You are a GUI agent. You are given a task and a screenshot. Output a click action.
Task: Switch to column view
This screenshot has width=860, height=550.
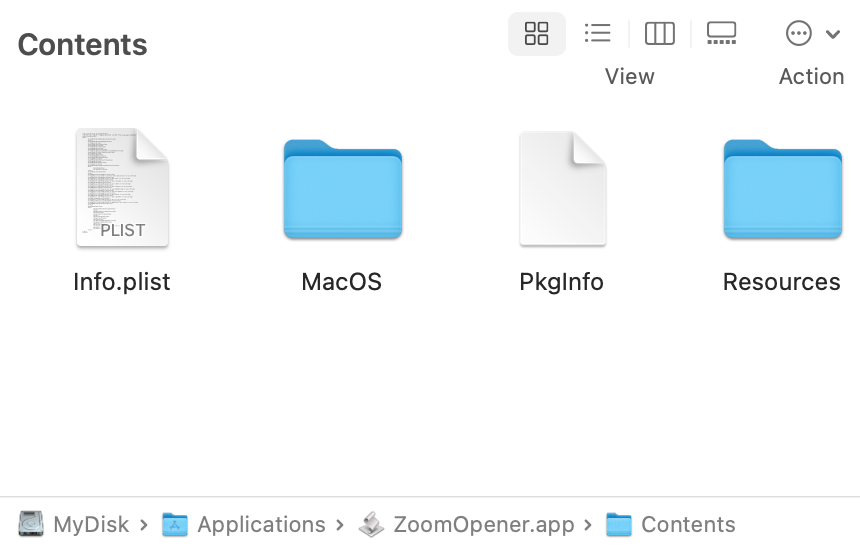660,34
